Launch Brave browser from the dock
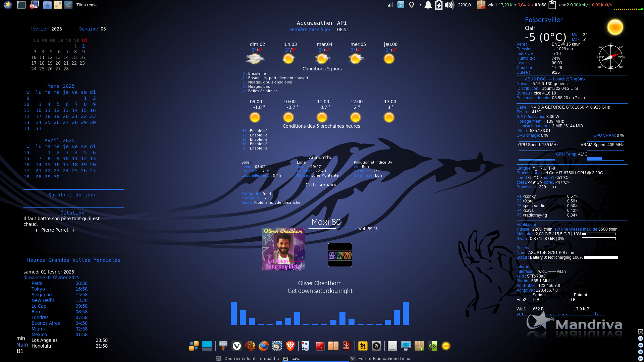Image resolution: width=644 pixels, height=362 pixels. pos(290,346)
